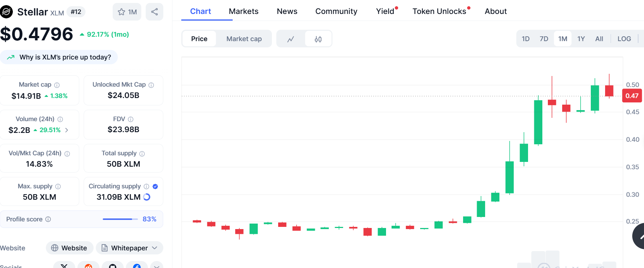Image resolution: width=644 pixels, height=268 pixels.
Task: Click Profile score info icon
Action: (x=48, y=219)
